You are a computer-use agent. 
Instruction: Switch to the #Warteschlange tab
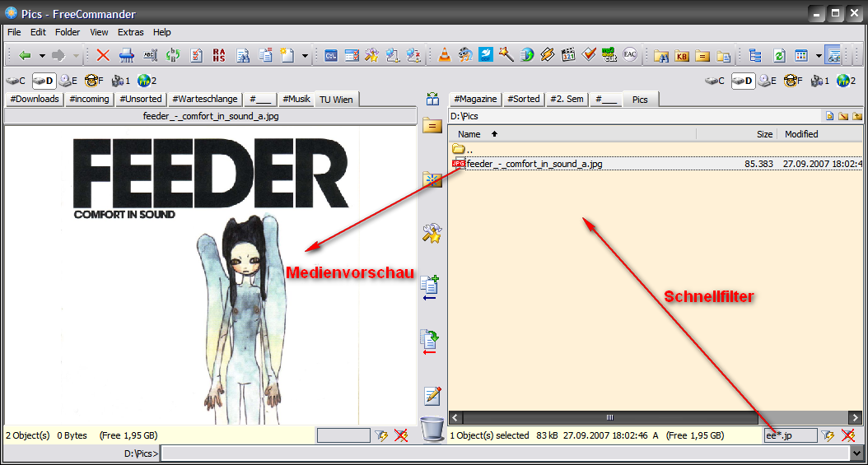click(205, 99)
